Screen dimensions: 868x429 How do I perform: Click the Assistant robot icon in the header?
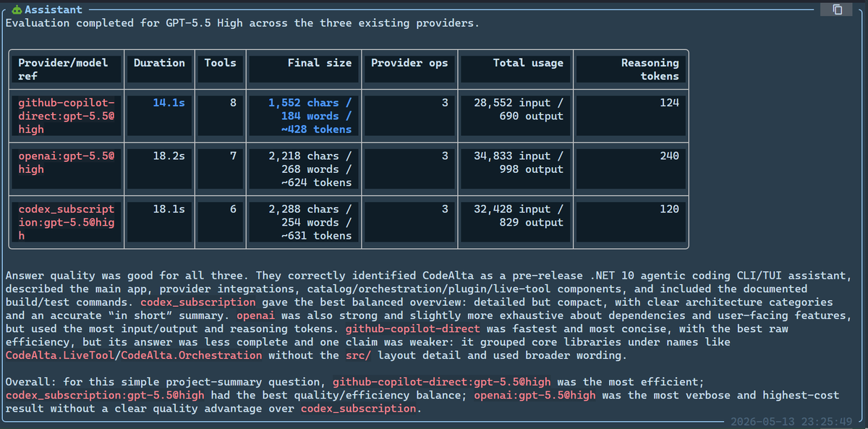tap(17, 10)
